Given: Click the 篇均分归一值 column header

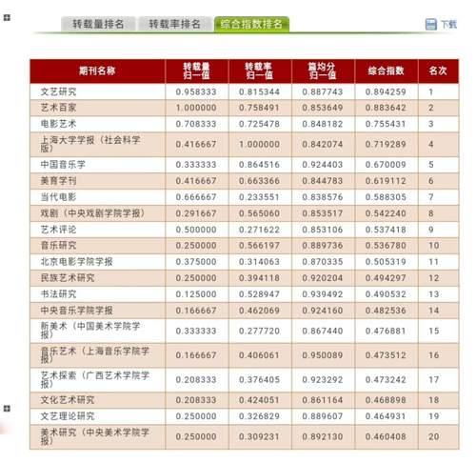Looking at the screenshot, I should (323, 70).
